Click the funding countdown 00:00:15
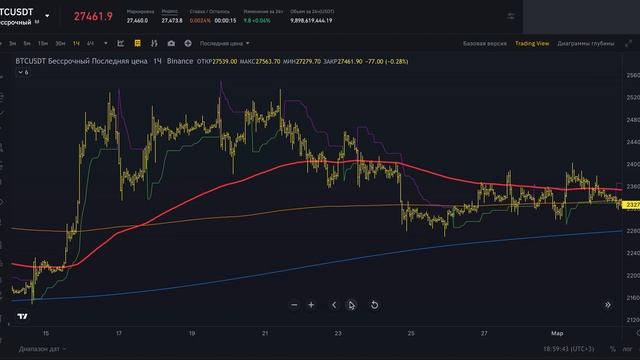 (x=225, y=20)
